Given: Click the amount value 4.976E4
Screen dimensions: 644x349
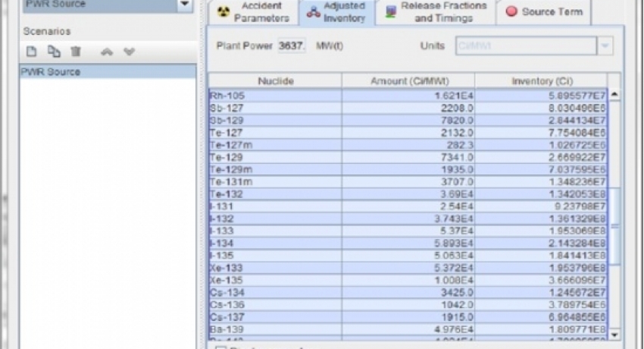Looking at the screenshot, I should click(x=454, y=330).
